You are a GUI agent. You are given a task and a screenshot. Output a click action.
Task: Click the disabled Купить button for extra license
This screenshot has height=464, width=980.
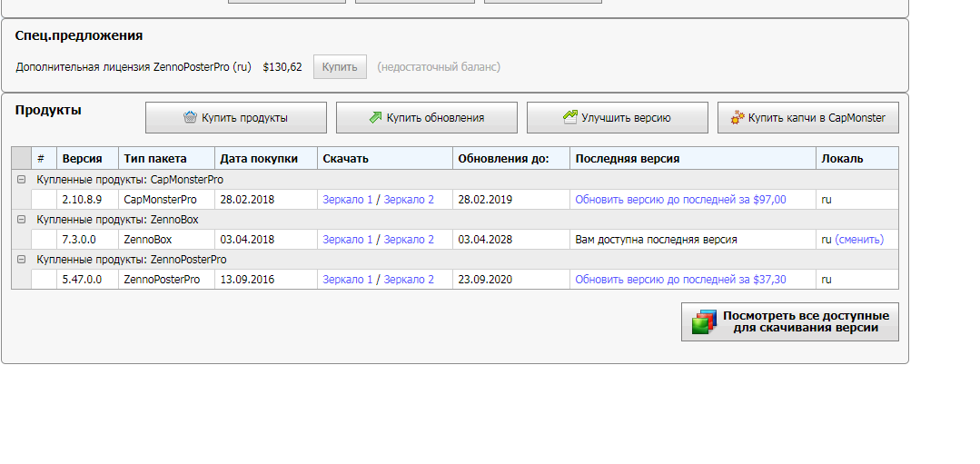[x=340, y=67]
